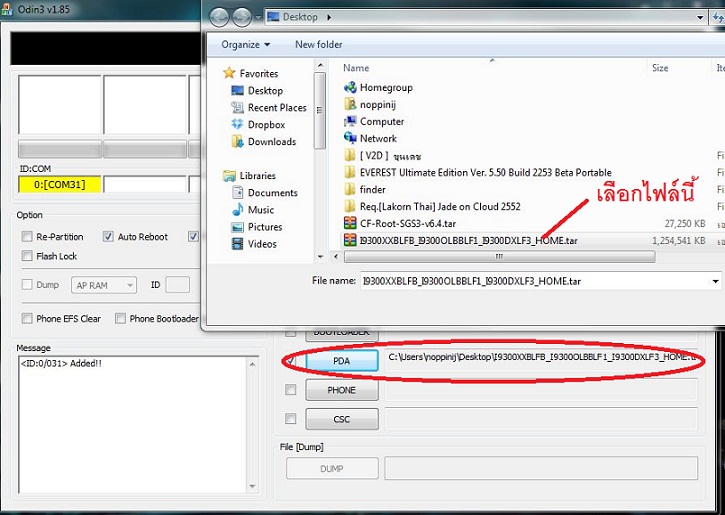725x515 pixels.
Task: Click the PDA file path field
Action: tap(540, 361)
